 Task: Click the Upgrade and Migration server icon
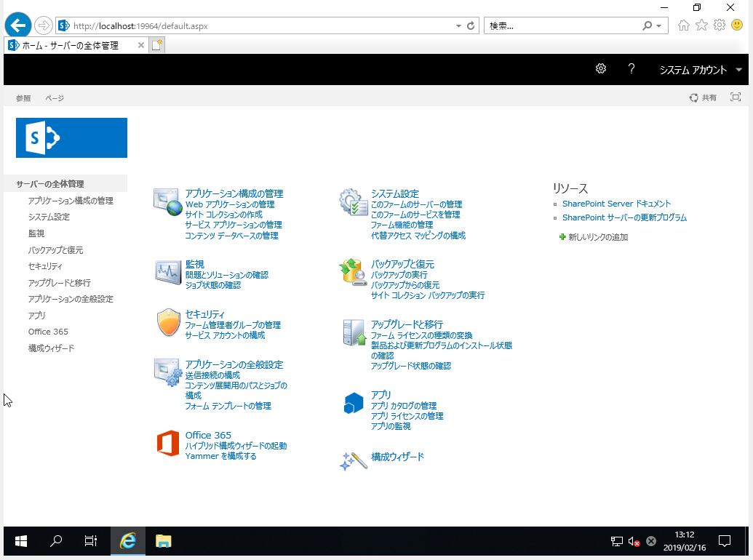point(354,332)
